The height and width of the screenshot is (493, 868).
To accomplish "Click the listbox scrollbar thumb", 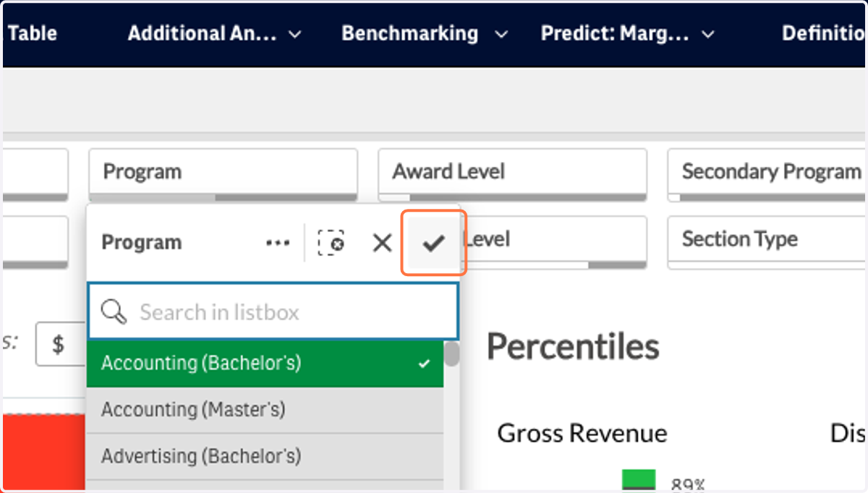I will click(x=451, y=354).
